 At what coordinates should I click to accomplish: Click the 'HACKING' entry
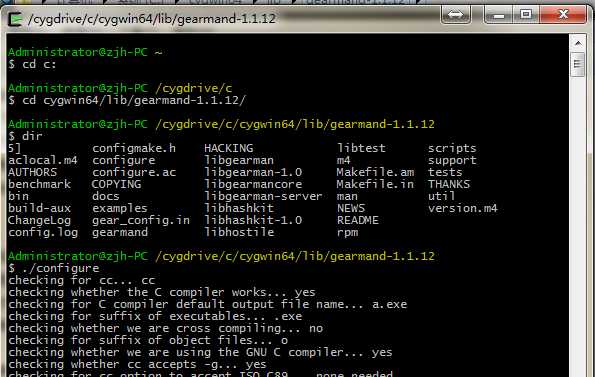pyautogui.click(x=228, y=148)
